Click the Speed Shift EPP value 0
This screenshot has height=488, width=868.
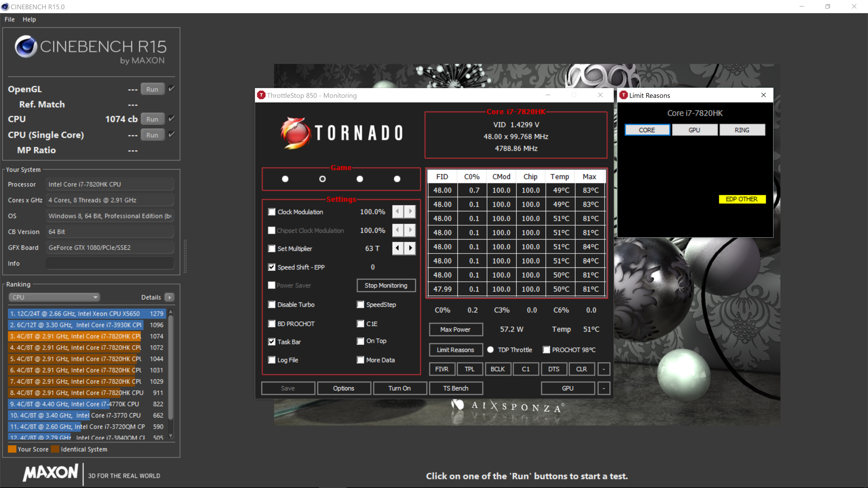[x=373, y=267]
